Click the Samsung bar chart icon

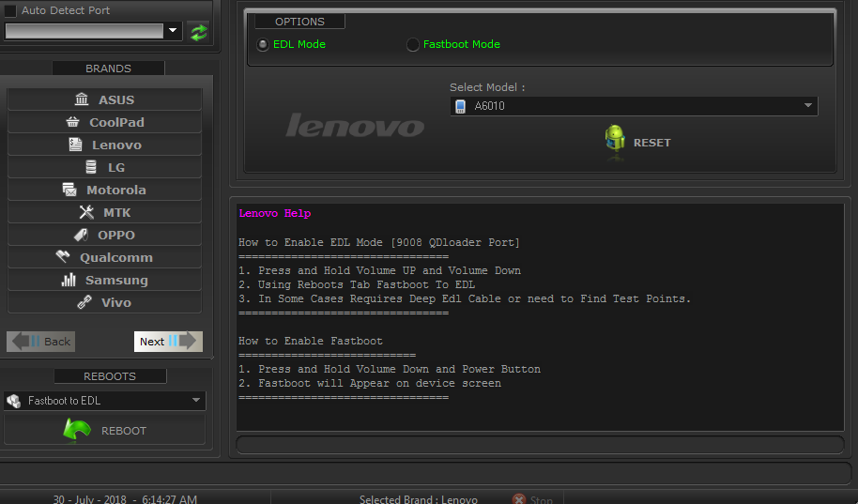(69, 280)
